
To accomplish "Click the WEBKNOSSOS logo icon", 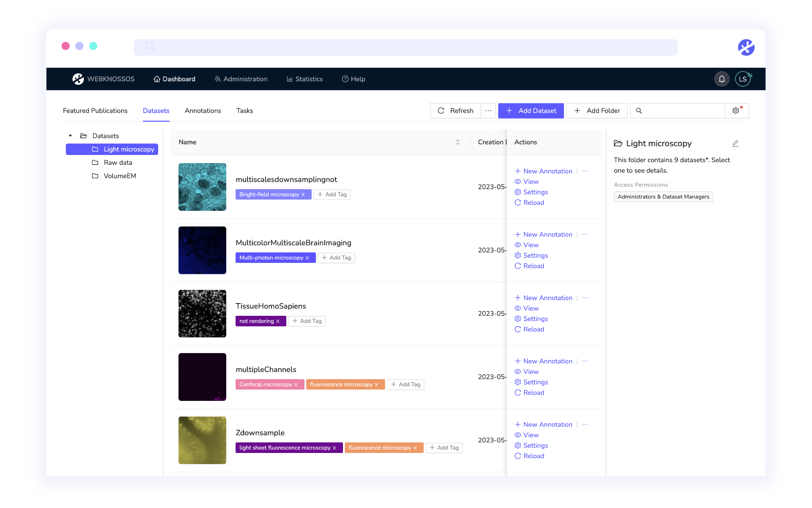I will [78, 79].
